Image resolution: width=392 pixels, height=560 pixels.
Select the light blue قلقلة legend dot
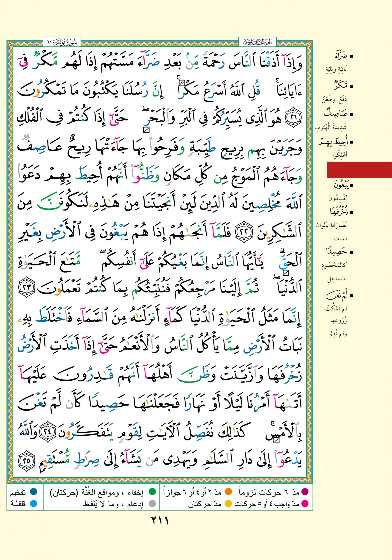click(x=34, y=503)
